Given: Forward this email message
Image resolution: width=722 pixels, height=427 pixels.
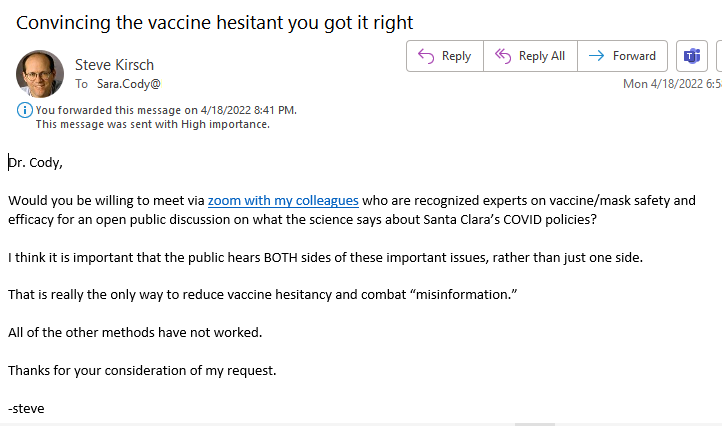Looking at the screenshot, I should [623, 56].
